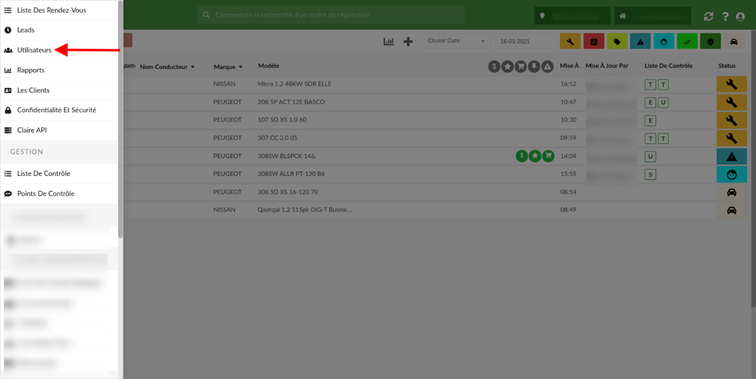This screenshot has height=379, width=756.
Task: Click the plus icon to add appointment
Action: [408, 41]
